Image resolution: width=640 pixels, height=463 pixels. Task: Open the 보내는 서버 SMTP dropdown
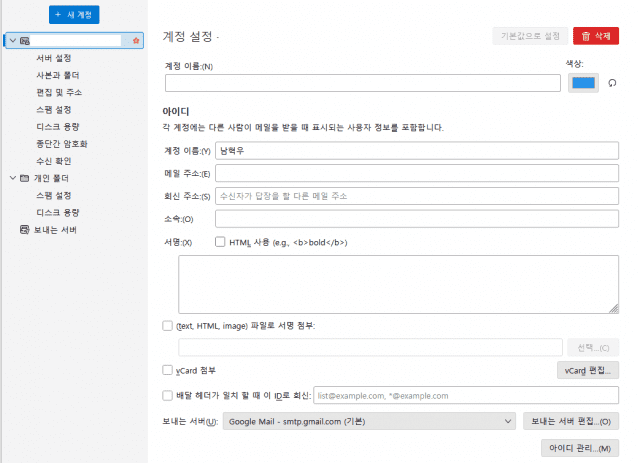368,421
